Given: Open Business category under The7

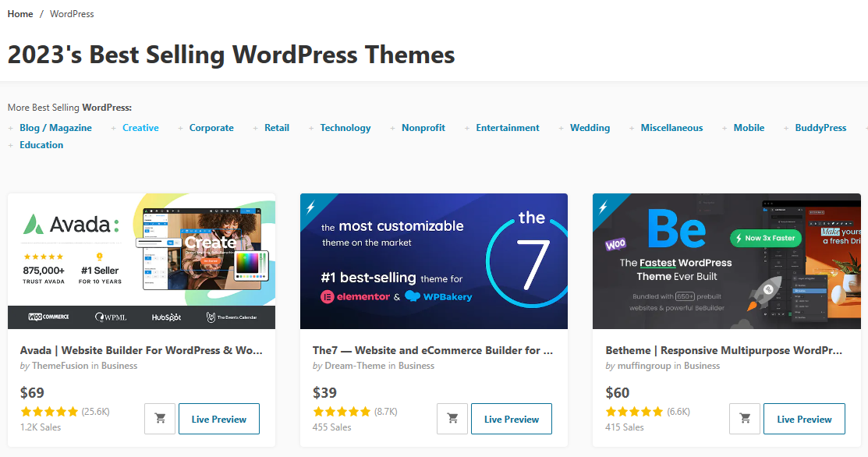Looking at the screenshot, I should 416,366.
